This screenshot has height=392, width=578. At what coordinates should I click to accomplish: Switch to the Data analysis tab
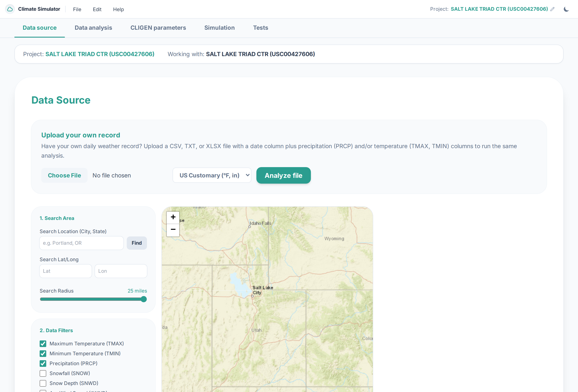click(93, 28)
